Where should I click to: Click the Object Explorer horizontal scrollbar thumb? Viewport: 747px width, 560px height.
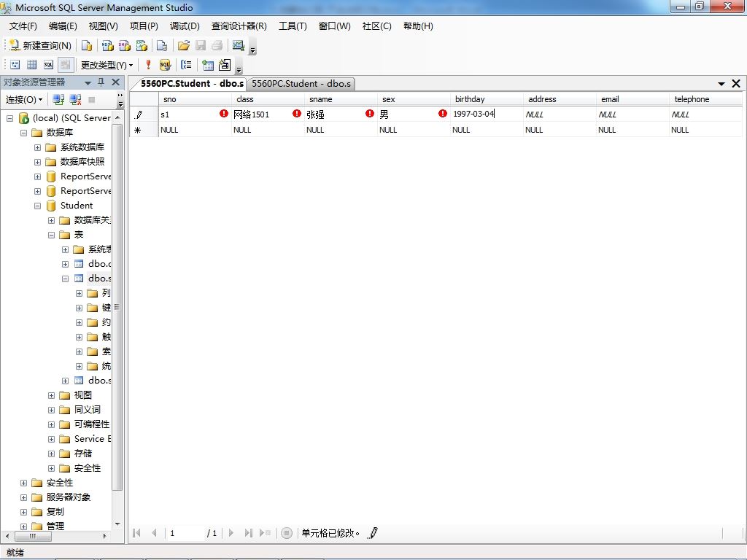[x=33, y=536]
